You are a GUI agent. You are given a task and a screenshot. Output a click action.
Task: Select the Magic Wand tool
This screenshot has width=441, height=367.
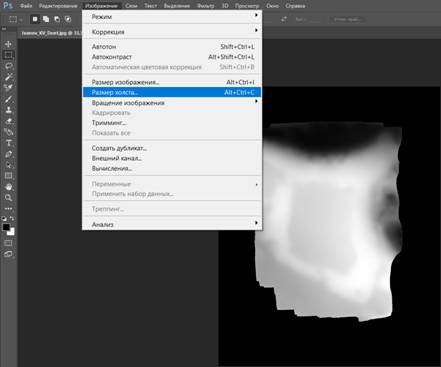coord(8,77)
